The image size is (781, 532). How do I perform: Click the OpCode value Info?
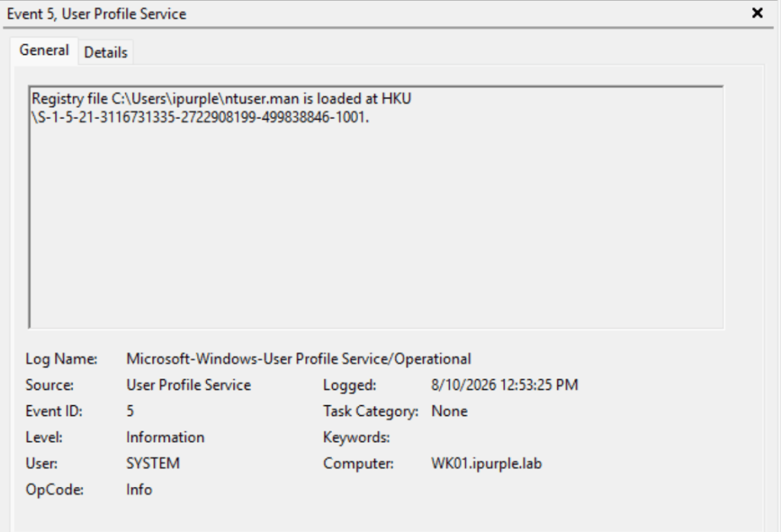click(139, 490)
